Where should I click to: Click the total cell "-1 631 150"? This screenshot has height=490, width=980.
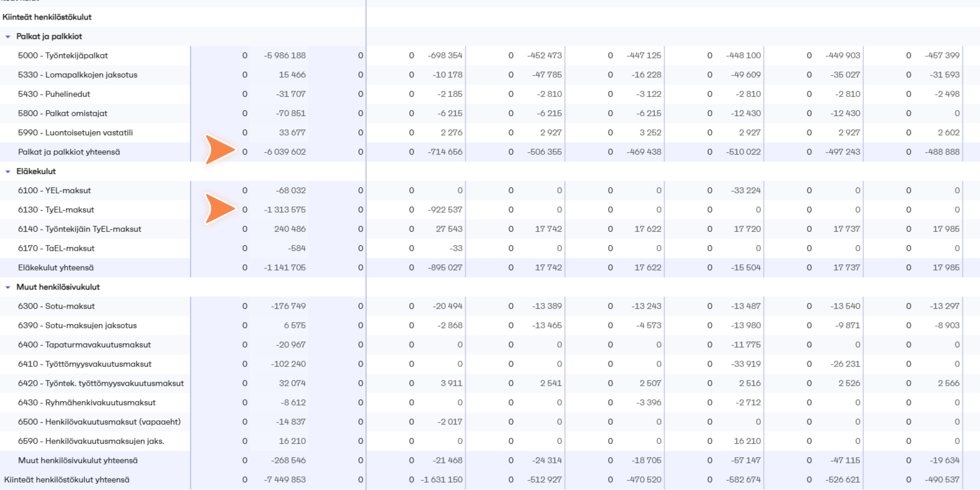tap(442, 480)
